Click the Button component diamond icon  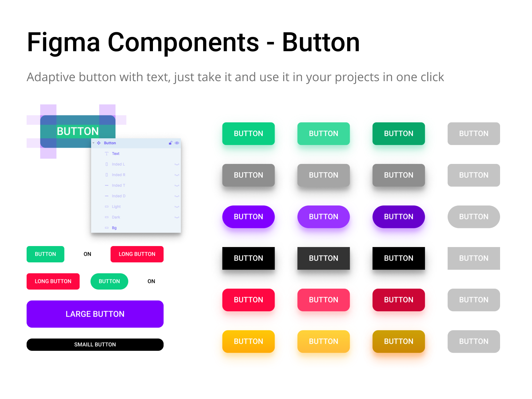coord(98,143)
